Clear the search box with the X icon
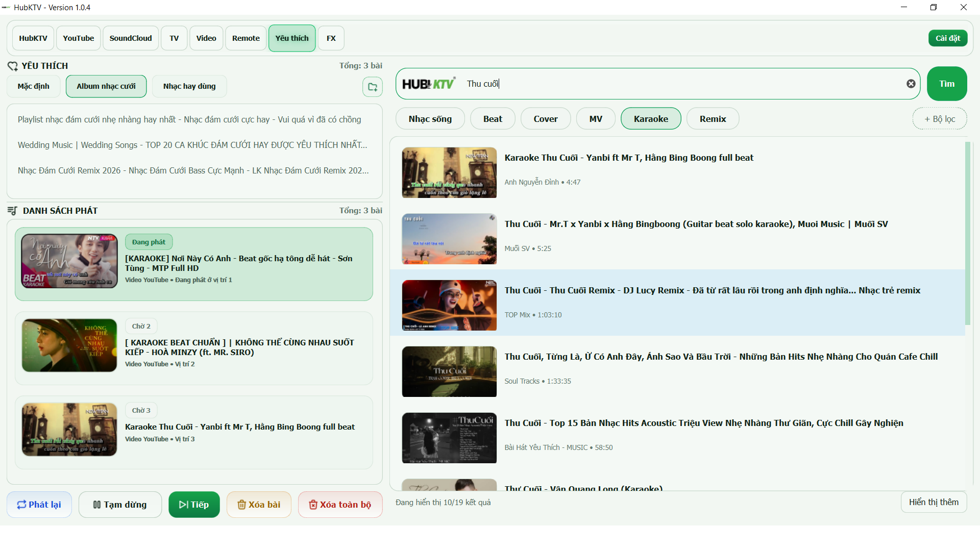980x551 pixels. coord(911,84)
